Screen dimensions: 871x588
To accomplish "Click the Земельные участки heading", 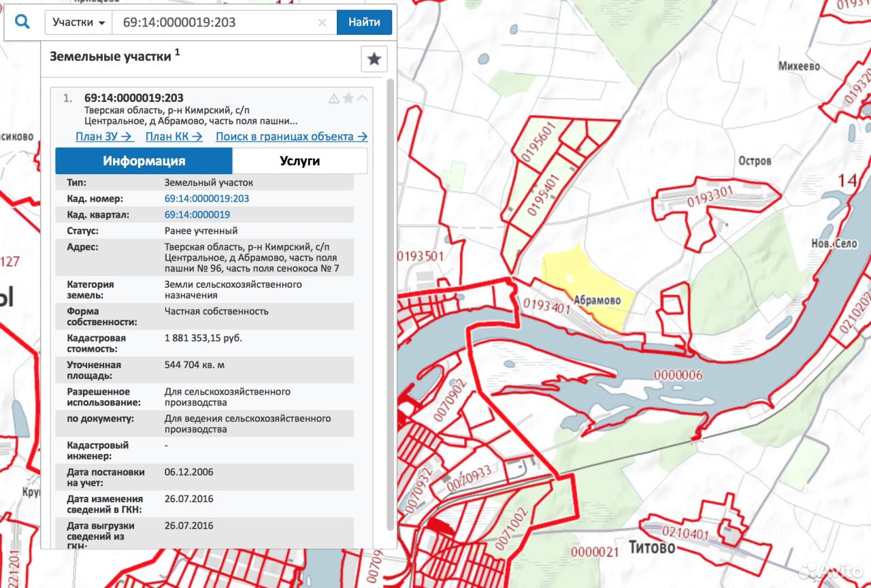I will [x=110, y=56].
